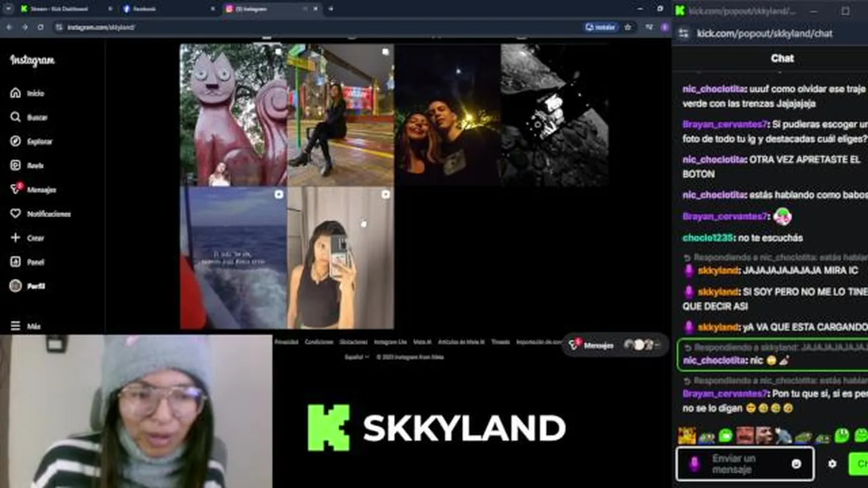Open the Español language dropdown
The width and height of the screenshot is (868, 488).
click(357, 357)
